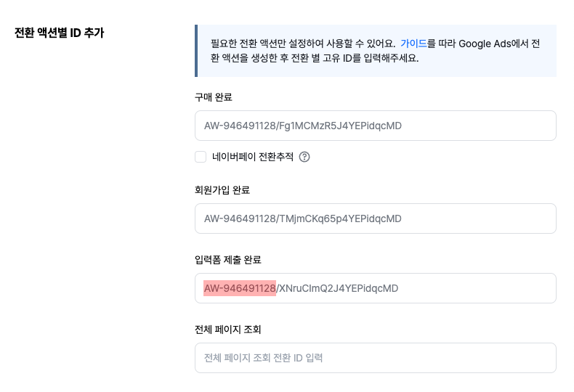
Task: Click the highlighted AW-946491128 text
Action: tap(240, 288)
